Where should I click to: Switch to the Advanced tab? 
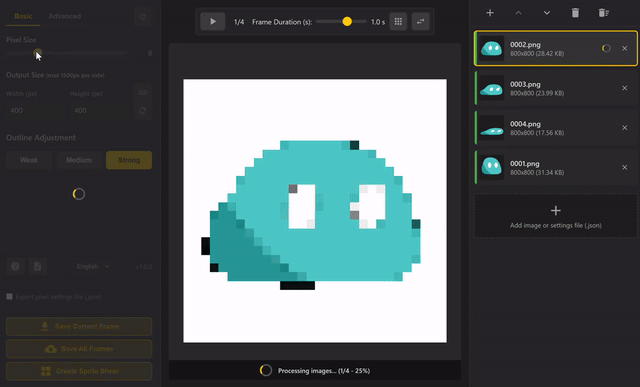point(64,16)
